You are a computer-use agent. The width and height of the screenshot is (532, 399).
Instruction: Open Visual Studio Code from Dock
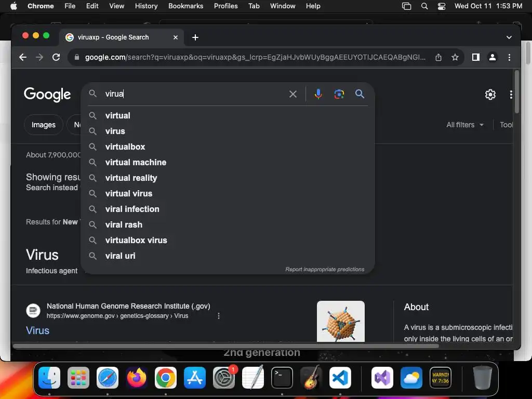pos(340,378)
